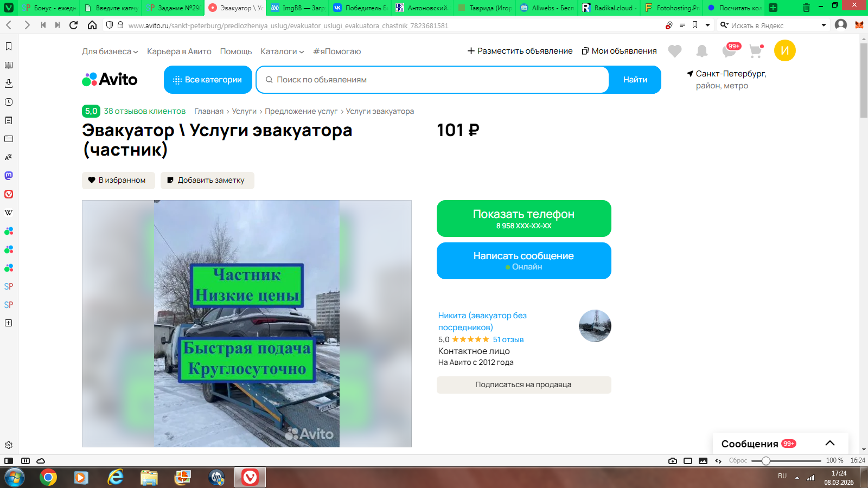The width and height of the screenshot is (868, 488).
Task: Switch to the Radikal.cloud tab
Action: [x=609, y=8]
